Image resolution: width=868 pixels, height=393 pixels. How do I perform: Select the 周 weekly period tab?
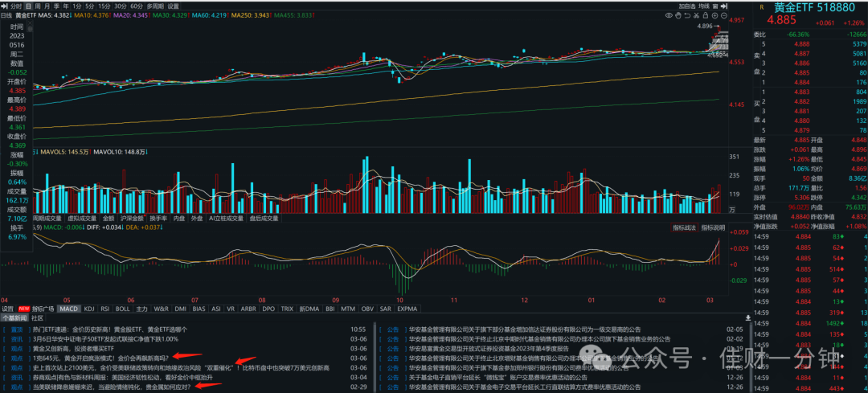[38, 6]
